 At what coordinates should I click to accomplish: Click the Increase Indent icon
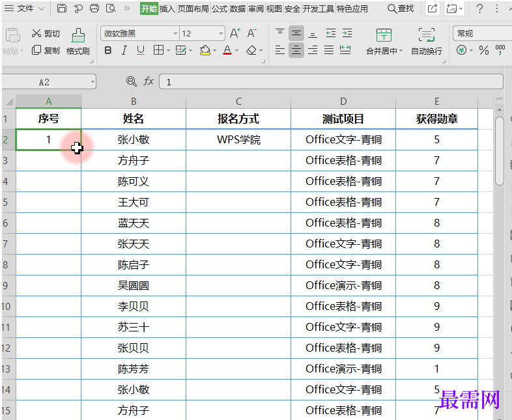click(347, 33)
